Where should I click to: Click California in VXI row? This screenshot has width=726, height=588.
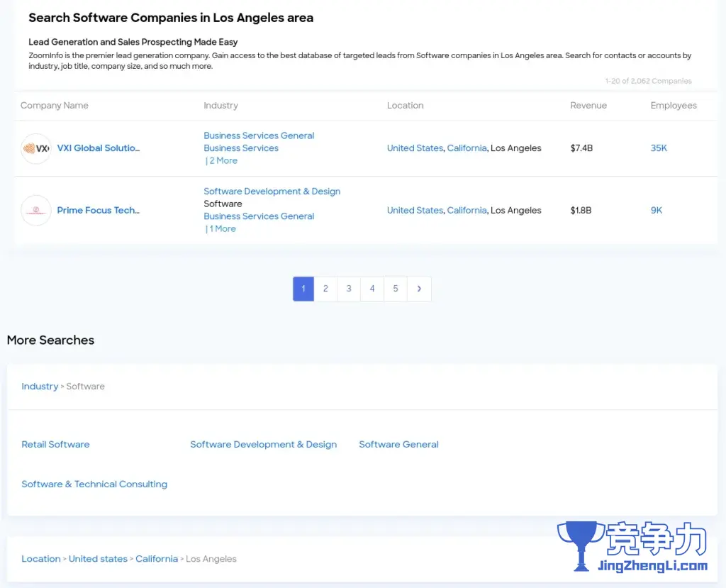pos(467,148)
